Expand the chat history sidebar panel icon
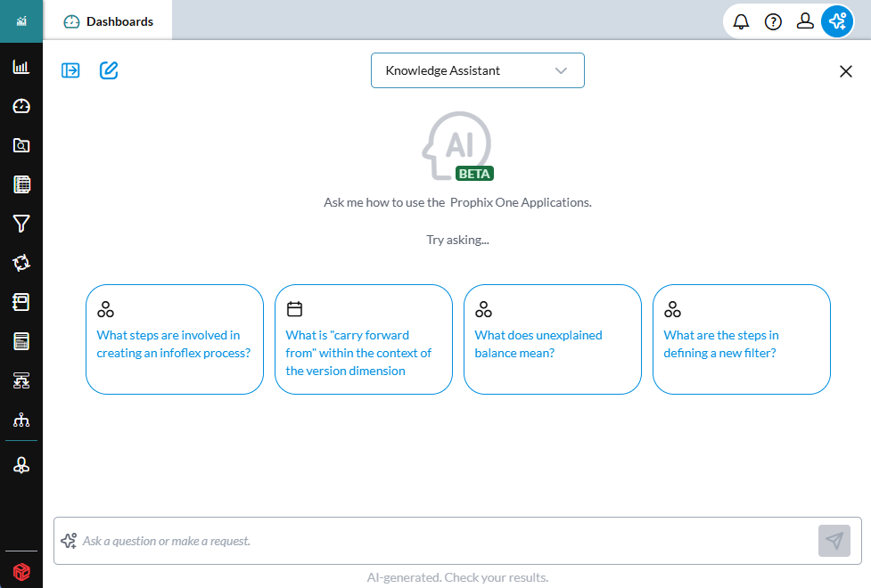Image resolution: width=871 pixels, height=588 pixels. tap(70, 70)
